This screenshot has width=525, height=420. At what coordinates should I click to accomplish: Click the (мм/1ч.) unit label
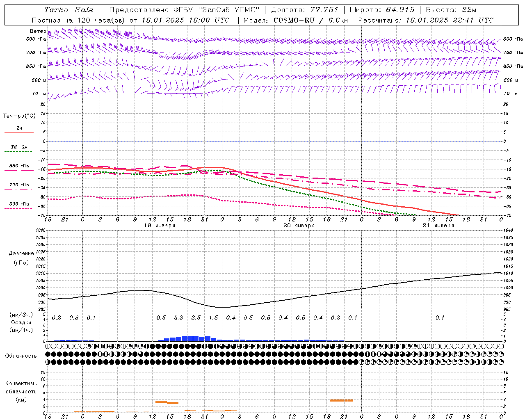pyautogui.click(x=21, y=330)
